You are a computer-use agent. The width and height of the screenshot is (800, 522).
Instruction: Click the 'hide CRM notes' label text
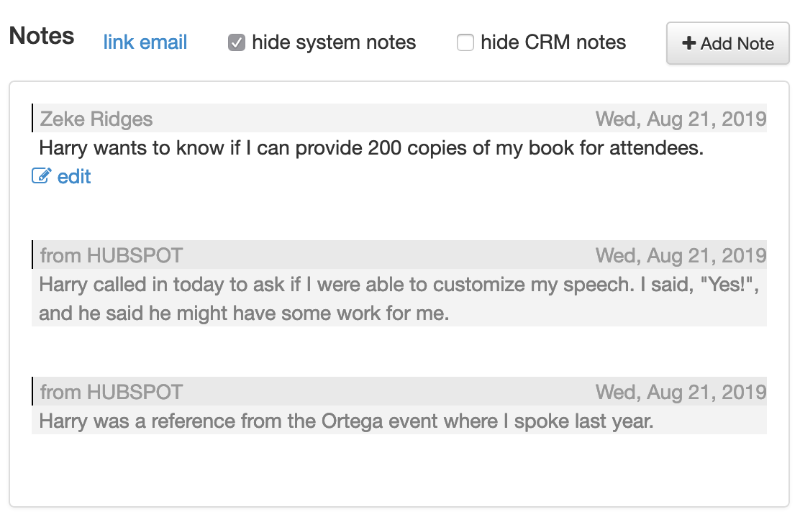click(553, 43)
